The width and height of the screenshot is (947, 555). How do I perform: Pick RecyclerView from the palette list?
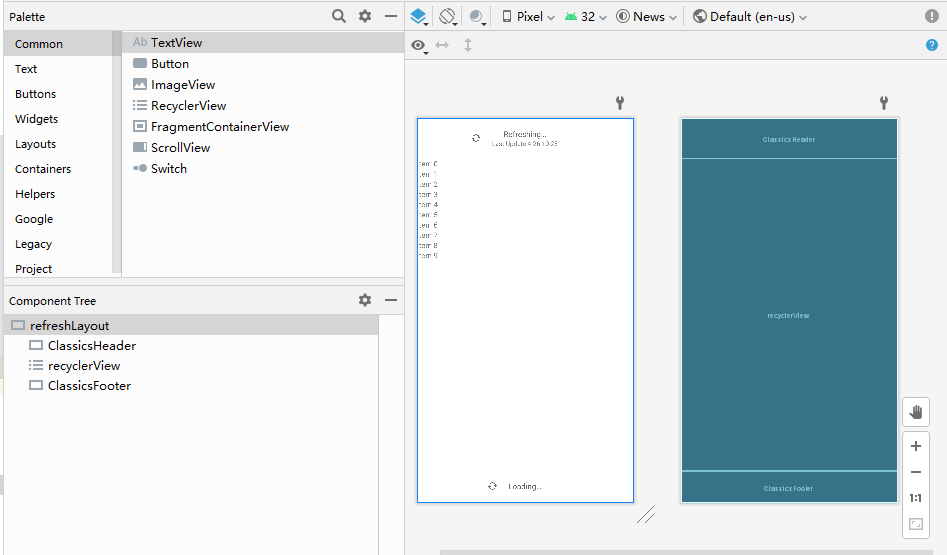pos(188,105)
